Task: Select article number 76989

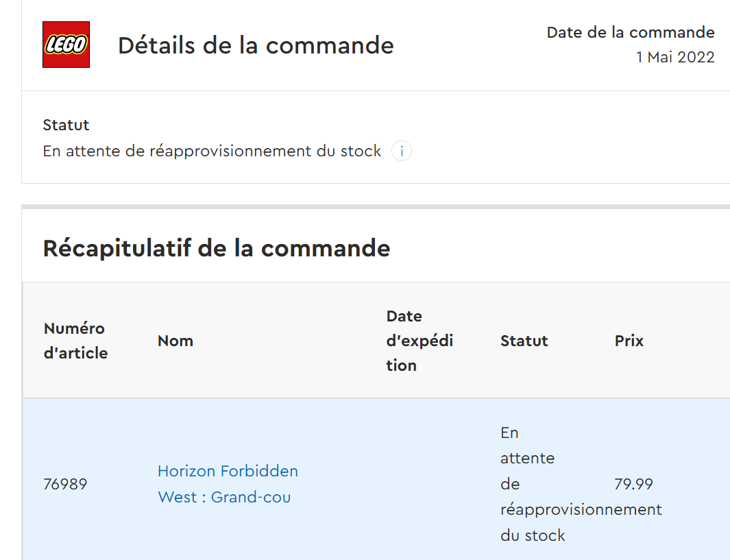Action: click(x=65, y=485)
